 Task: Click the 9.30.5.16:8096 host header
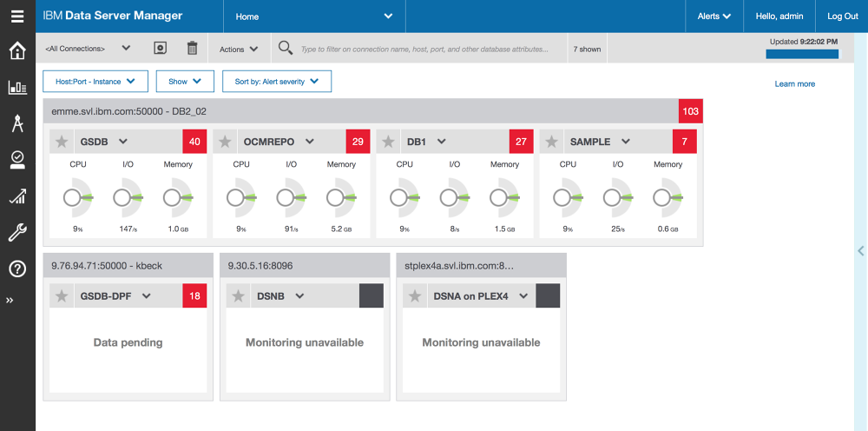tap(305, 265)
